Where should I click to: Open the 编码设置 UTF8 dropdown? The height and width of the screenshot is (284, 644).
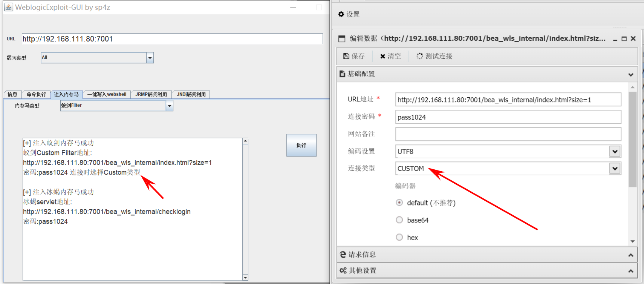pos(615,151)
